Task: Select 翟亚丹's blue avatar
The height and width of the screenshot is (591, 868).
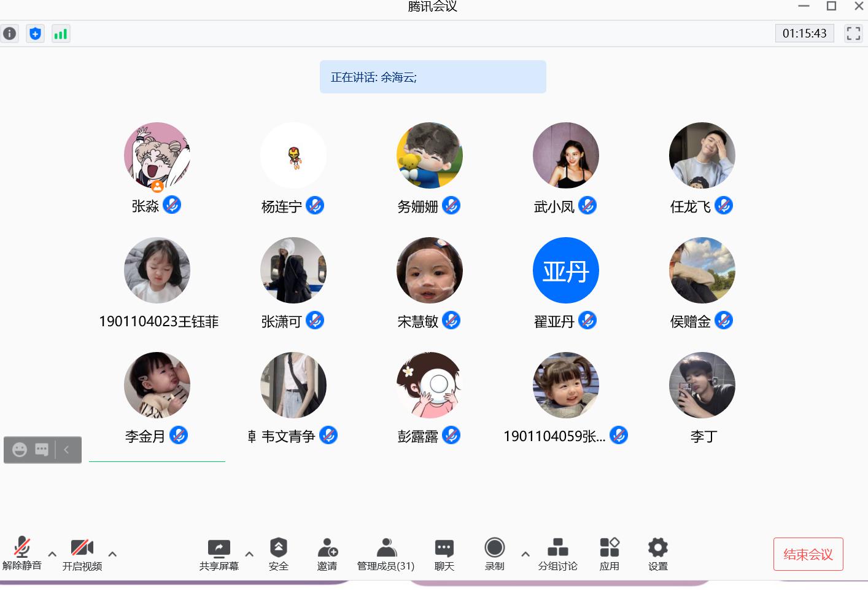Action: pos(565,270)
